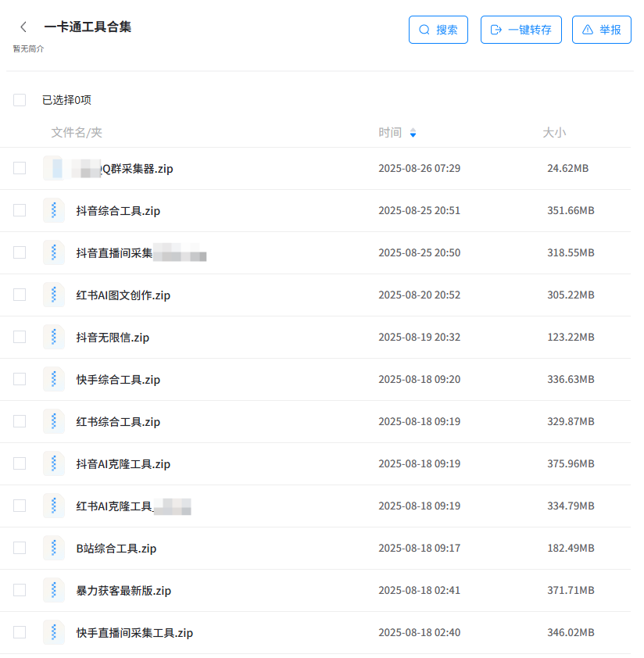
Task: Toggle the select-all checkbox next to 已选择0项
Action: click(x=20, y=100)
